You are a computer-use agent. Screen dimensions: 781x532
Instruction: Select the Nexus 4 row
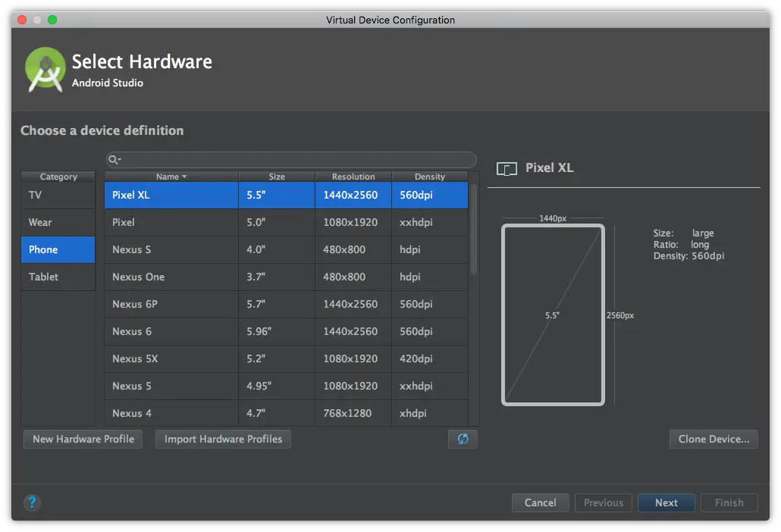[287, 413]
